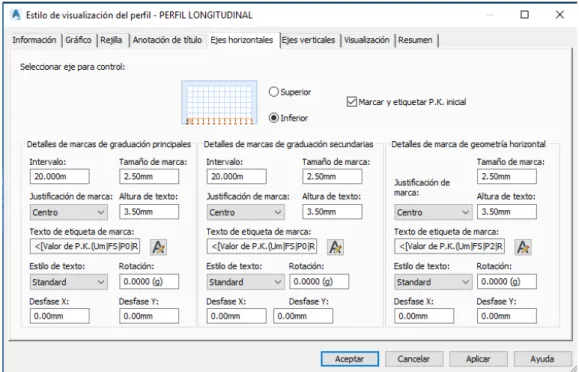
Task: Open Estilo de texto dropdown for principal marks
Action: pyautogui.click(x=69, y=282)
